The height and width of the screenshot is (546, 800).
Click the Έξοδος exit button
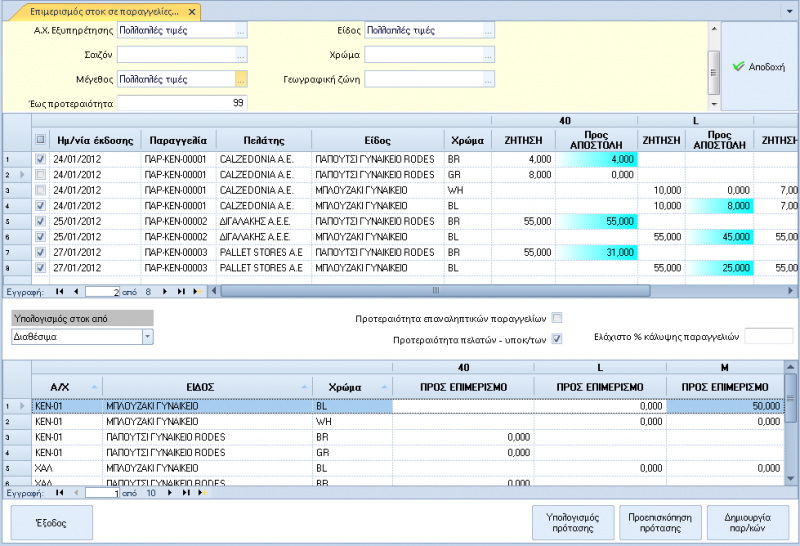[x=52, y=523]
